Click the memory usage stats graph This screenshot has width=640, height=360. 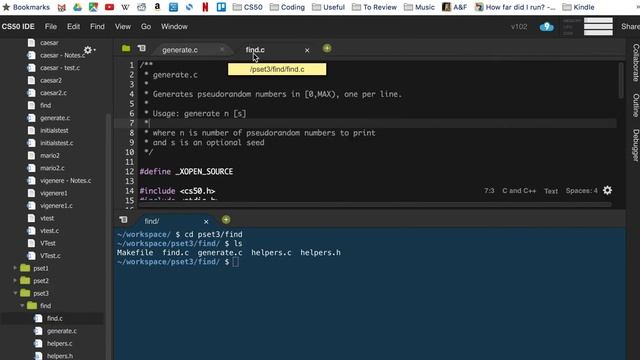[598, 27]
